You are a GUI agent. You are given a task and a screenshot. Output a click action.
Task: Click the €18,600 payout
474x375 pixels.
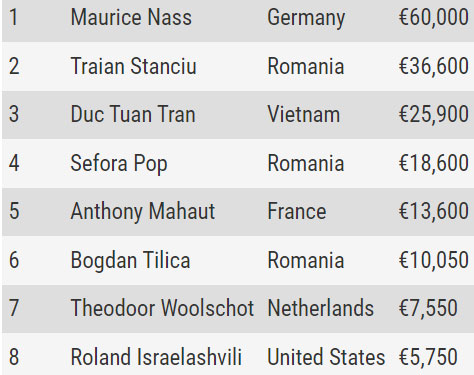click(x=434, y=163)
